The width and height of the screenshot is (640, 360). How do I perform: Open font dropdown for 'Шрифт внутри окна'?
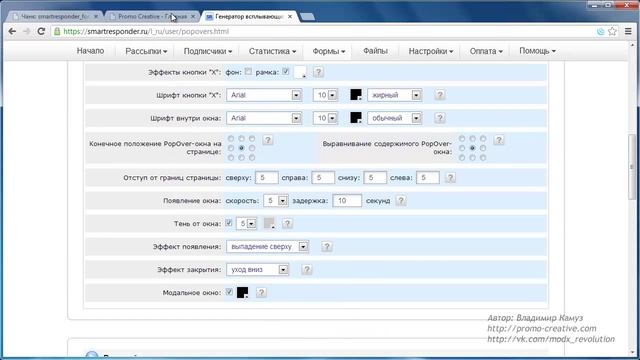tap(264, 118)
